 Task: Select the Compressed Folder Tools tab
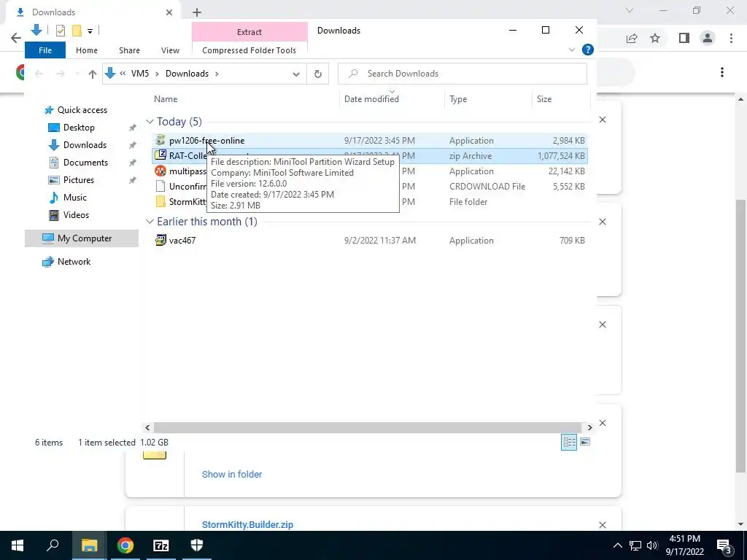[x=249, y=50]
